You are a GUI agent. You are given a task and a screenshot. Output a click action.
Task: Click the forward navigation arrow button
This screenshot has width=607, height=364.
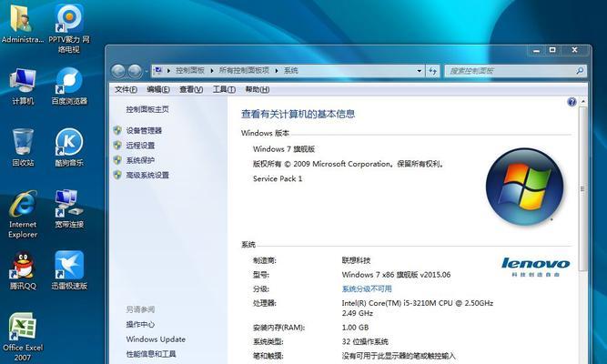(135, 71)
